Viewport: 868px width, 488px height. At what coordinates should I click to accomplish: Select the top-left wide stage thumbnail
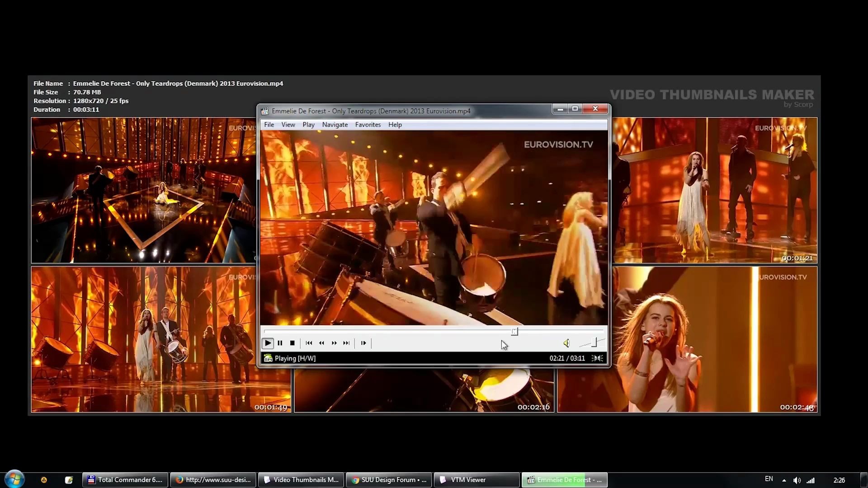pos(144,190)
